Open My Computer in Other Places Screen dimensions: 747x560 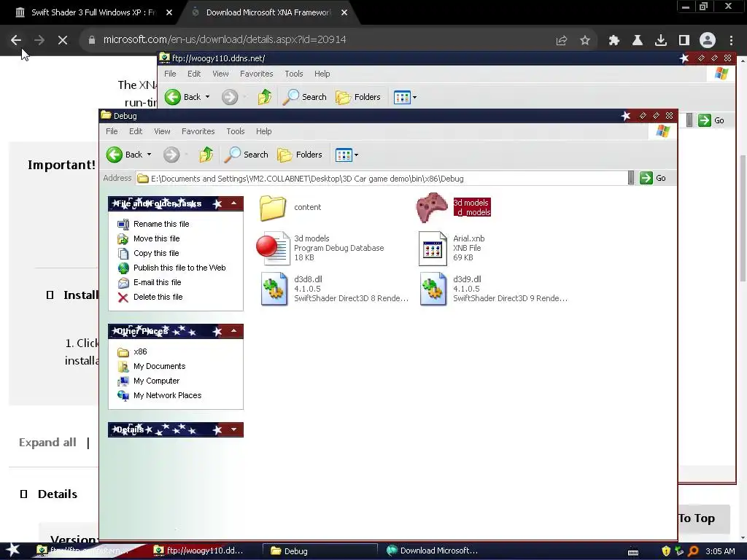156,381
